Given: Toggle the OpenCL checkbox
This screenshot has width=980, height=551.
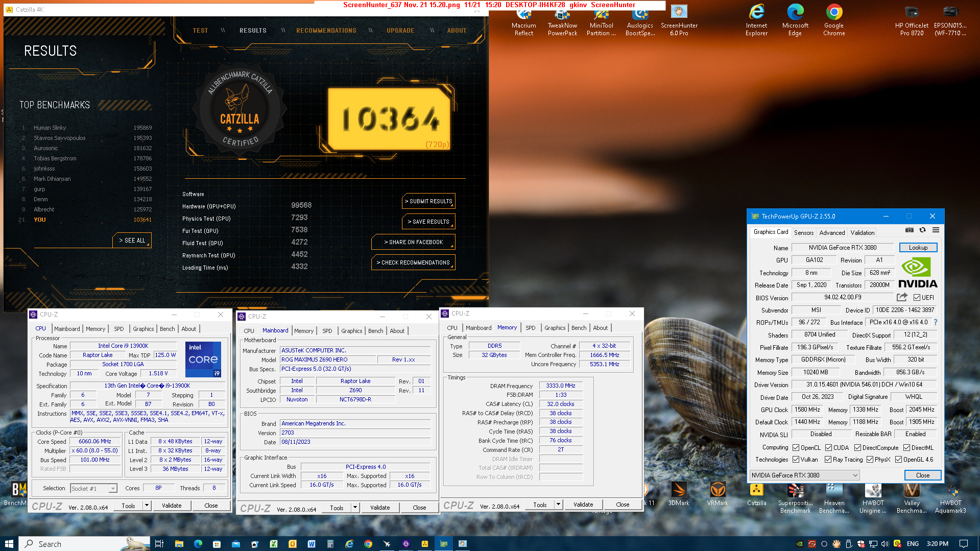Looking at the screenshot, I should point(796,448).
